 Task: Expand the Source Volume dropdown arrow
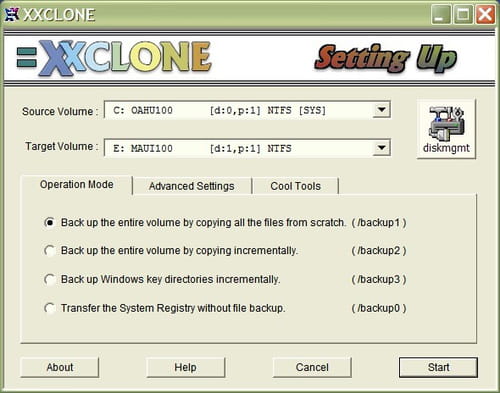pyautogui.click(x=381, y=110)
